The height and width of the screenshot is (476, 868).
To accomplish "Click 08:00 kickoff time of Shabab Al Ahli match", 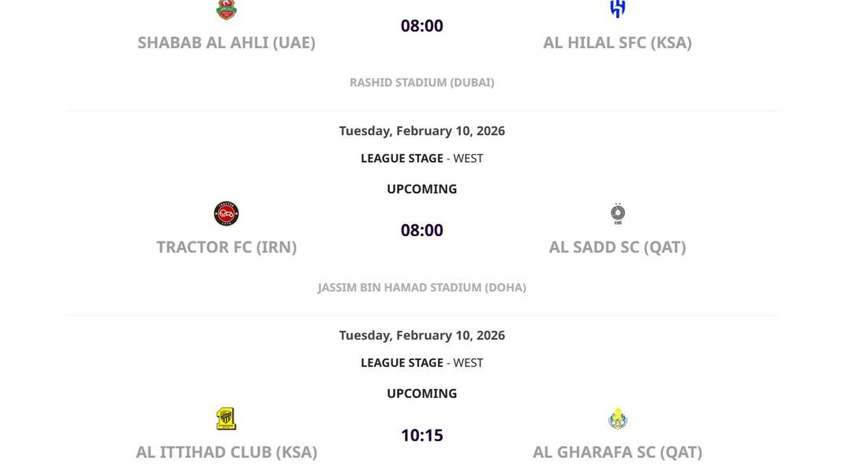I will pyautogui.click(x=422, y=26).
